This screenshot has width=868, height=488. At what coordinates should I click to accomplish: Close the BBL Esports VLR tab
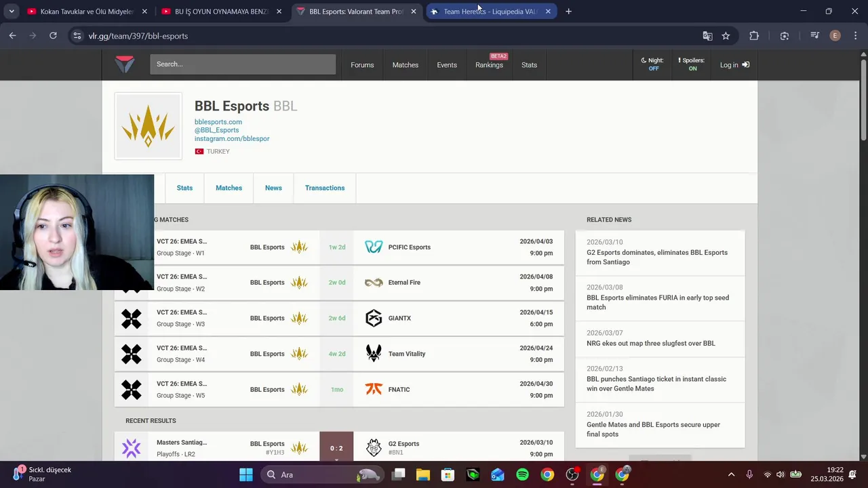(x=414, y=12)
